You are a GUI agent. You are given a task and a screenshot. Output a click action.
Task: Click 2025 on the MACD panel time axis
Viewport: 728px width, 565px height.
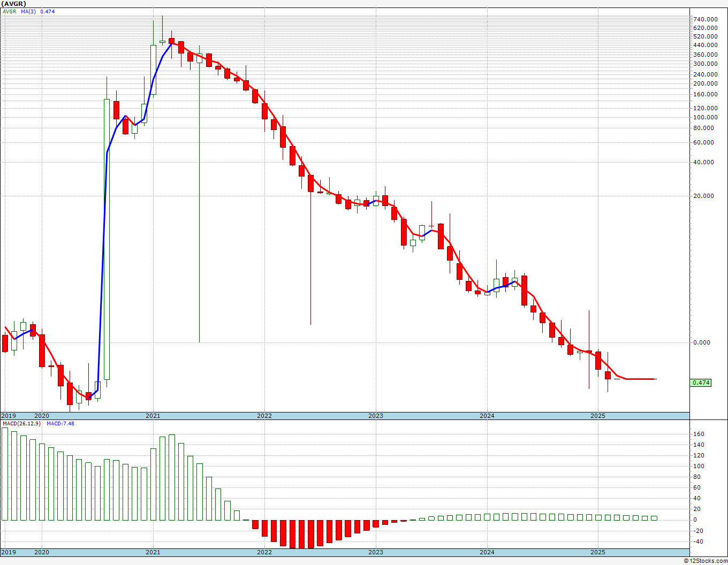598,553
